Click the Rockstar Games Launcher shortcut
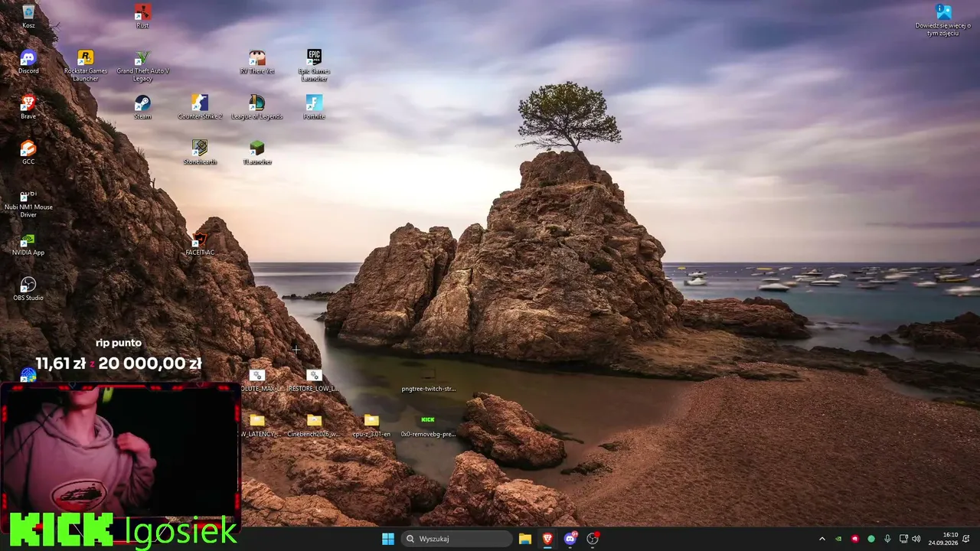The width and height of the screenshot is (980, 551). click(86, 66)
